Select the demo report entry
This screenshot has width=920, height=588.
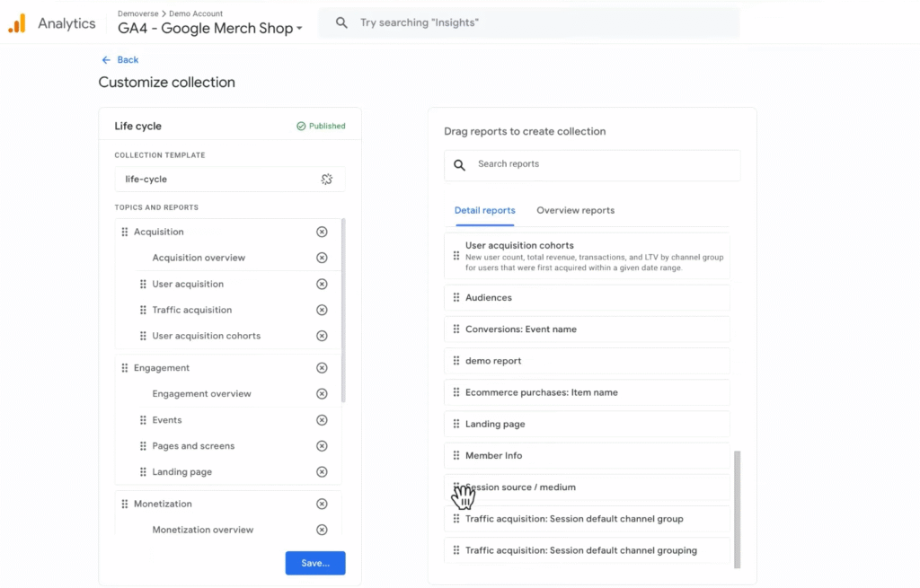(x=587, y=361)
